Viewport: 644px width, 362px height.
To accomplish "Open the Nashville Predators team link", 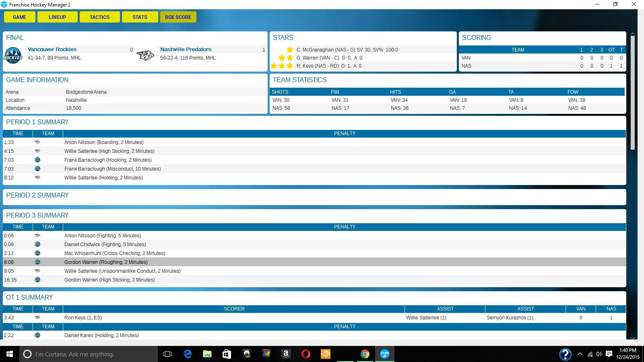I will [x=186, y=49].
